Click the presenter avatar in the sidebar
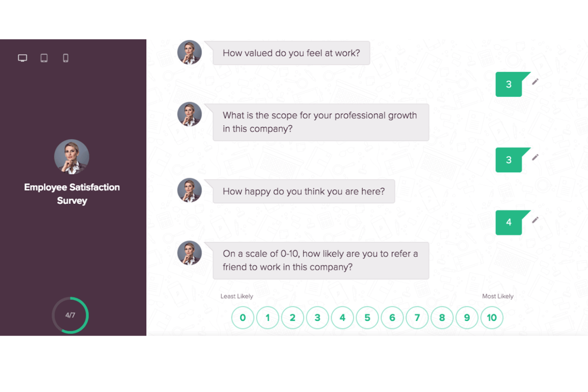Viewport: 588px width, 392px height. pos(72,156)
